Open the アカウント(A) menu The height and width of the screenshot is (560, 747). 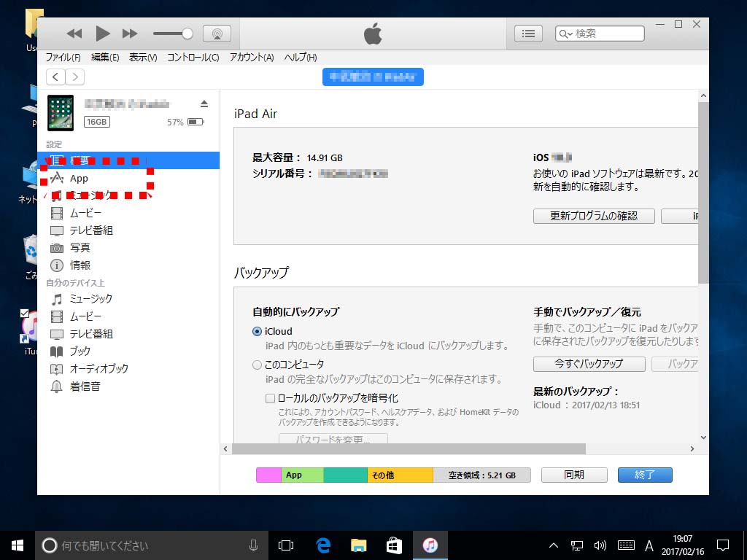click(x=251, y=58)
